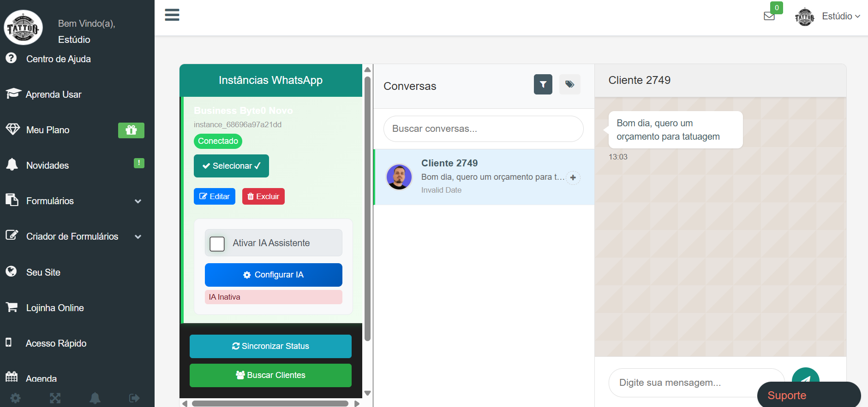Click the Conectado status badge
This screenshot has width=868, height=407.
pos(218,141)
